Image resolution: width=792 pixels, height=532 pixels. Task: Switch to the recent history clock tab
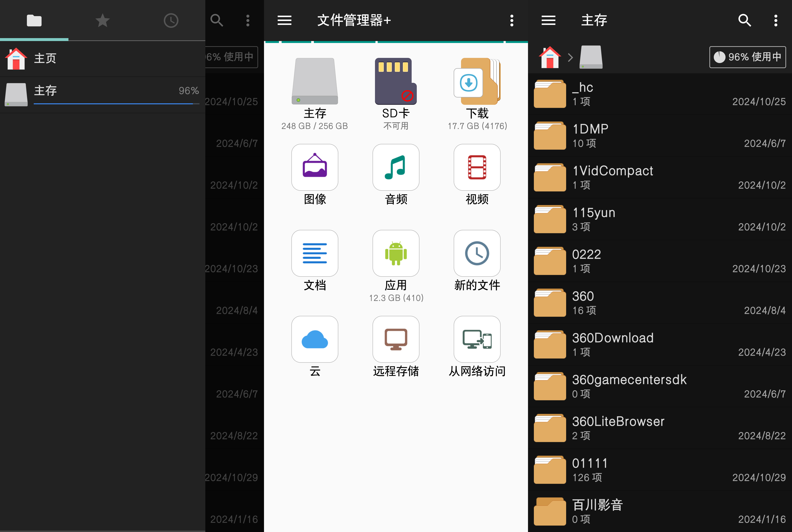click(x=171, y=21)
